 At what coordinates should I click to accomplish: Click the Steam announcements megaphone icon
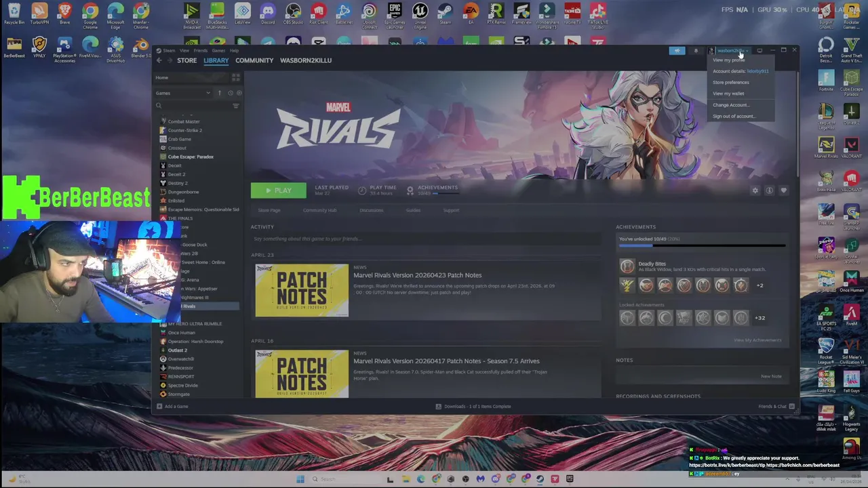point(677,50)
